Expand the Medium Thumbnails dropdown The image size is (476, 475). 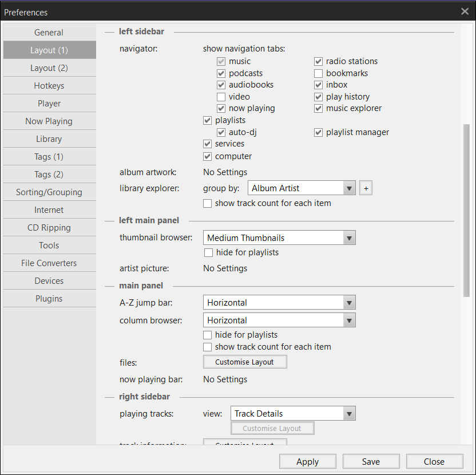(x=349, y=238)
